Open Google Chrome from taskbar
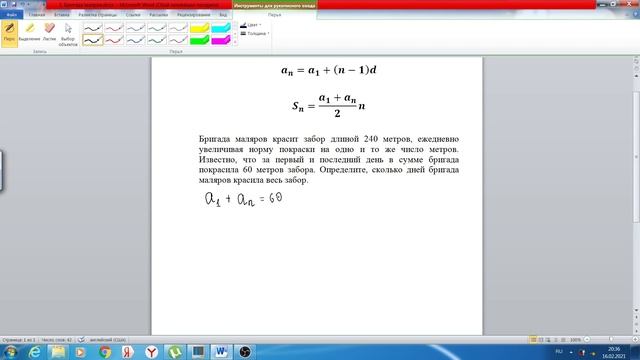Screen dimensions: 640x360 tap(104, 352)
